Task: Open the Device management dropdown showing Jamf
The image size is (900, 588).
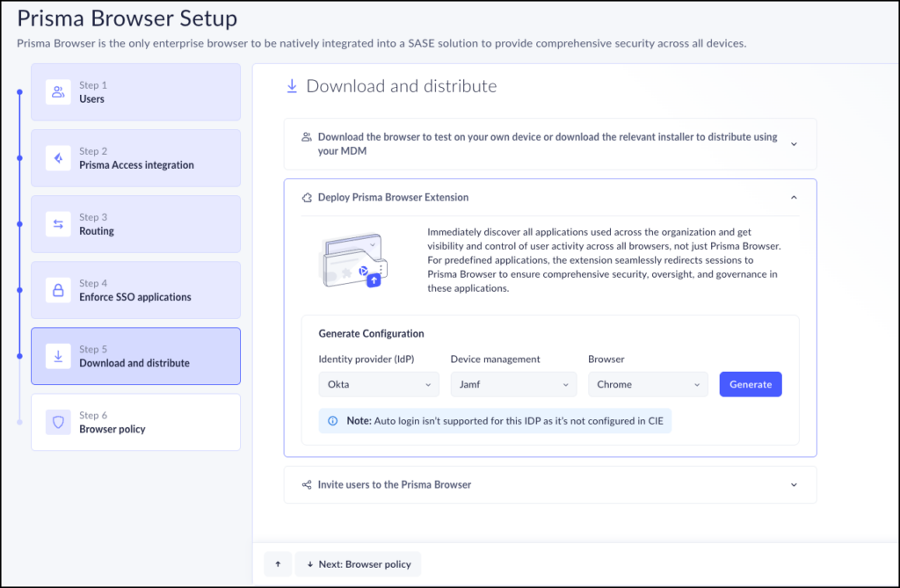Action: (x=513, y=384)
